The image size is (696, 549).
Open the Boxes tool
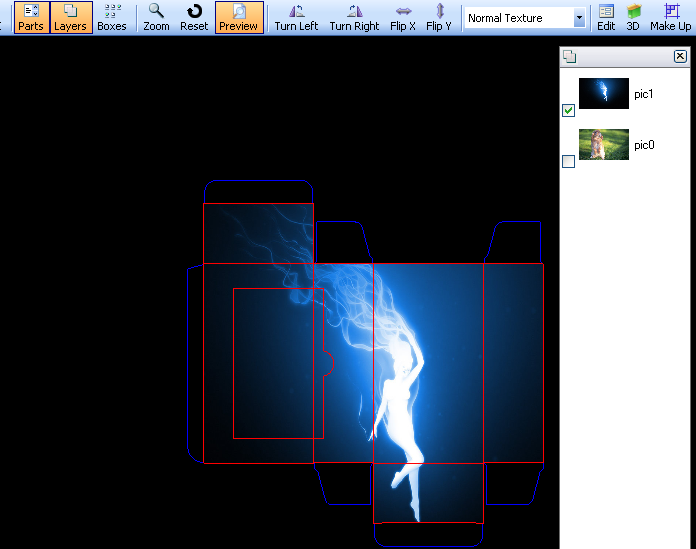coord(112,17)
